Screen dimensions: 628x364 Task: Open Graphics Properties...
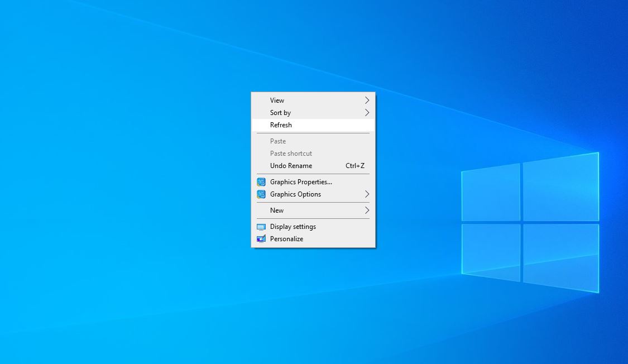tap(313, 182)
